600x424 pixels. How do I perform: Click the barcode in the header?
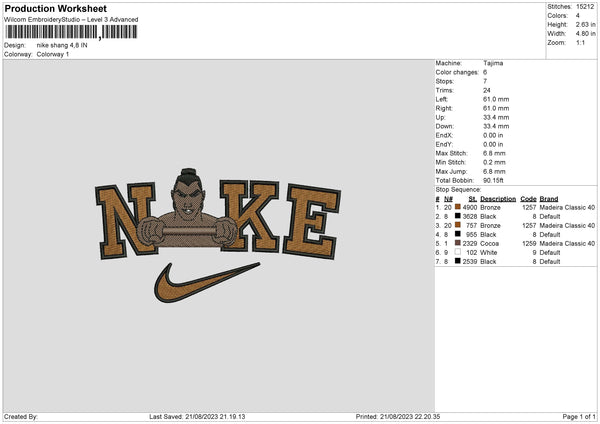(x=71, y=32)
